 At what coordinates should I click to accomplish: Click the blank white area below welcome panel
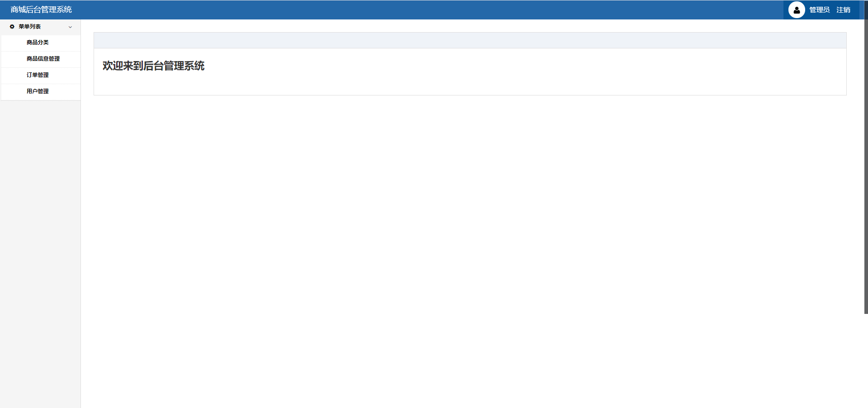coord(470,251)
